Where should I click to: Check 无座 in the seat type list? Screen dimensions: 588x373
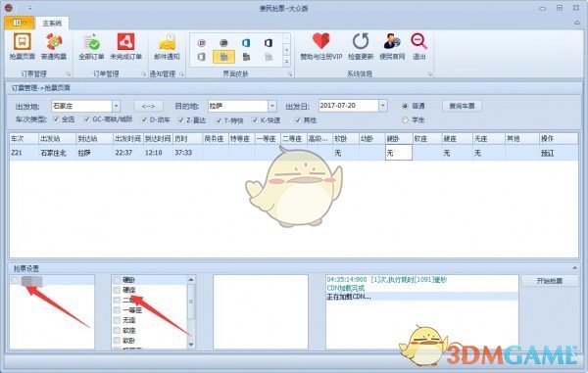117,320
